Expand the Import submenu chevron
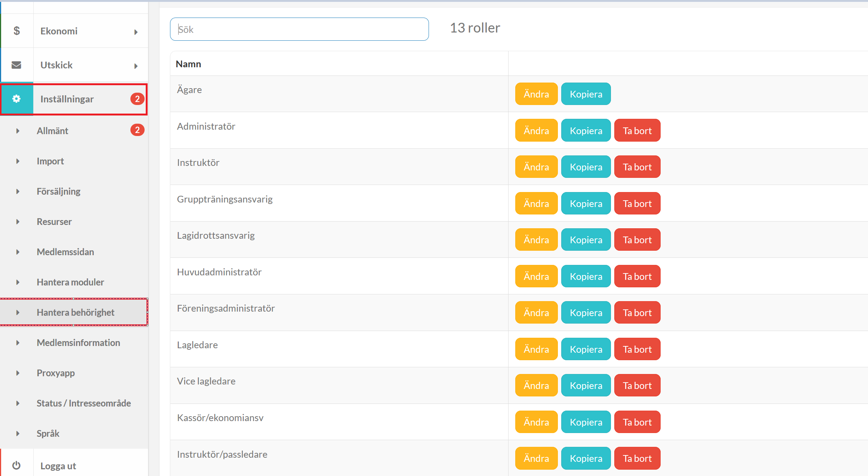Viewport: 868px width, 476px height. (18, 161)
